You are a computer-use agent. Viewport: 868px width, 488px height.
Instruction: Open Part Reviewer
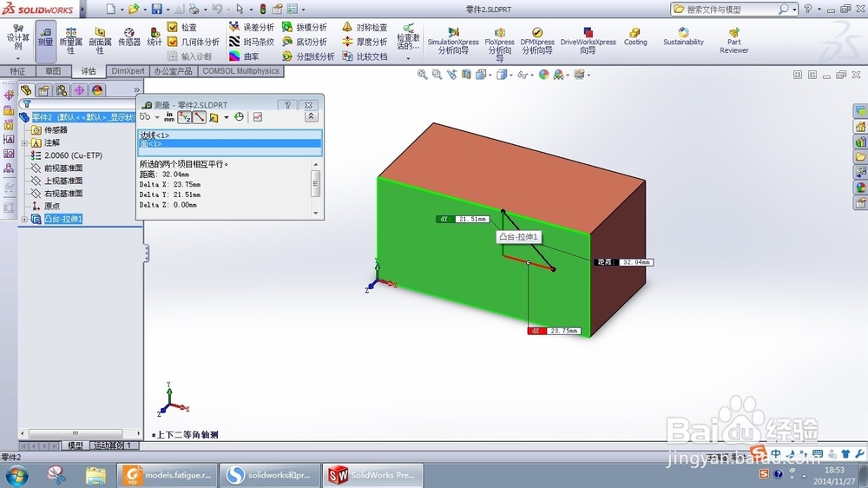pos(734,41)
